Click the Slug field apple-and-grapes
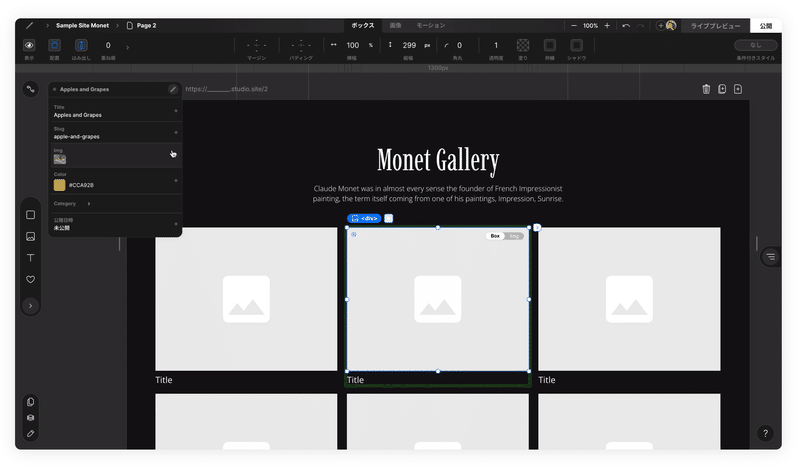The image size is (800, 469). (x=115, y=133)
